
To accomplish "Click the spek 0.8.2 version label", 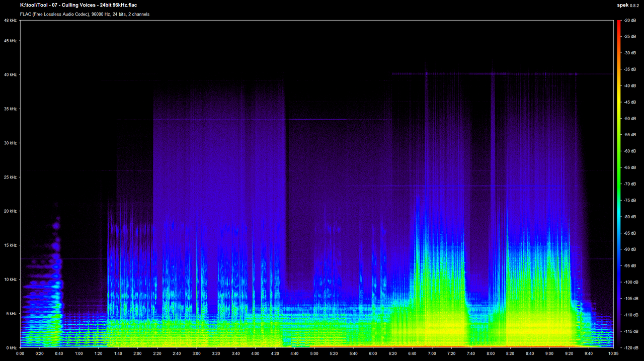I will [628, 5].
